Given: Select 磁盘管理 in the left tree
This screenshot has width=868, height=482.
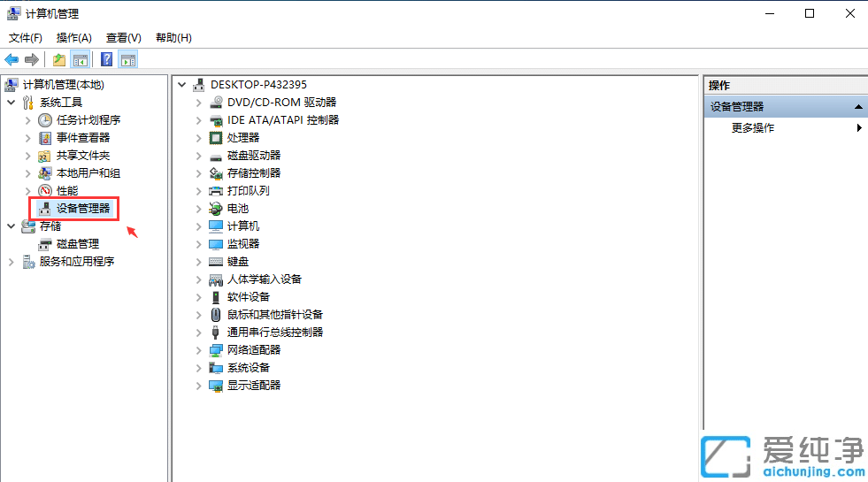Looking at the screenshot, I should pyautogui.click(x=78, y=244).
